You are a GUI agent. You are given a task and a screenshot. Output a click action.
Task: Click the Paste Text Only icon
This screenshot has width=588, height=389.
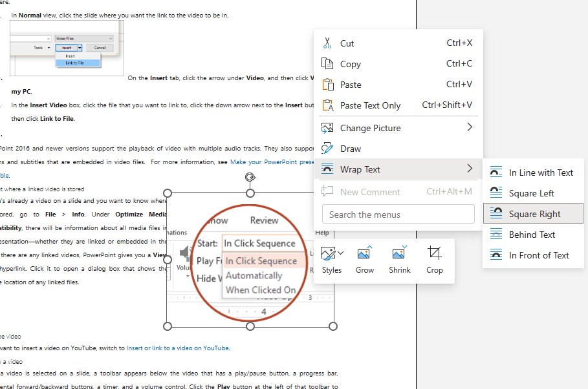coord(328,105)
